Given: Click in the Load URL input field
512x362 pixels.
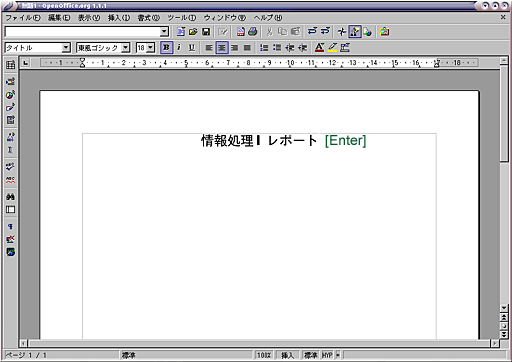Looking at the screenshot, I should tap(82, 32).
